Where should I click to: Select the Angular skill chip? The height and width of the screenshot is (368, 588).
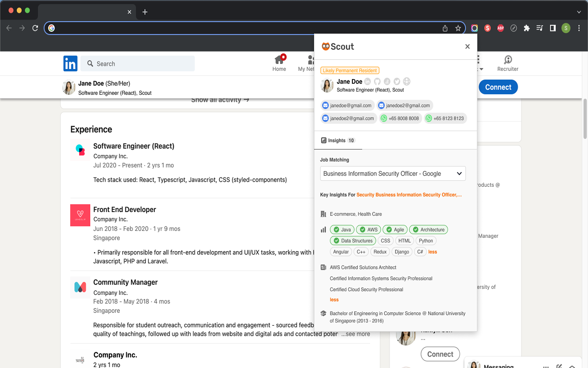341,252
